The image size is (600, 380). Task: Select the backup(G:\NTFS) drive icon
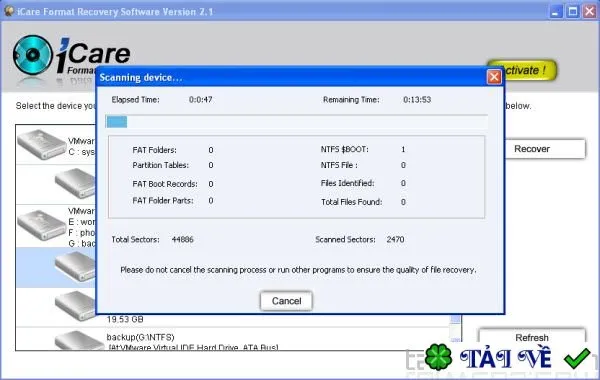[78, 340]
